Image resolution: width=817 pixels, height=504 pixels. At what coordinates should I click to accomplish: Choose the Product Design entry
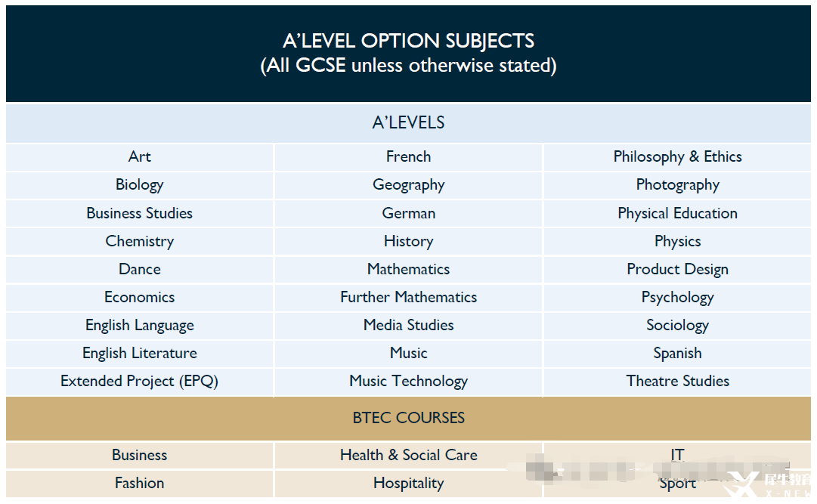tap(677, 270)
